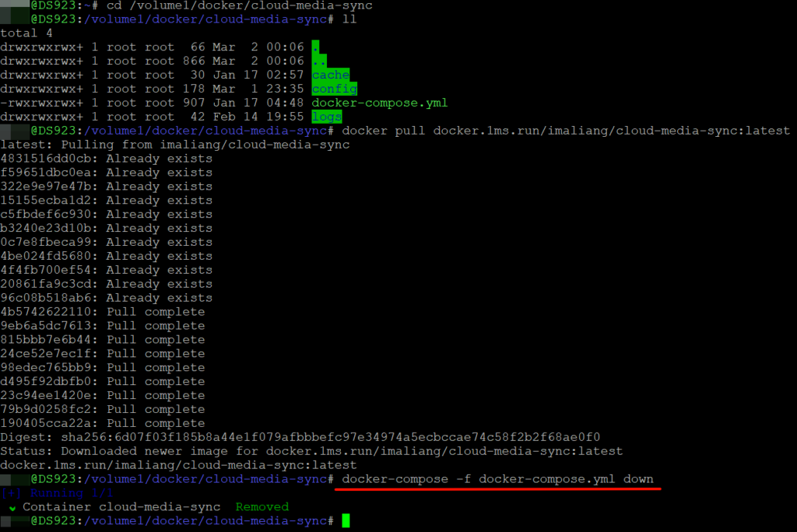
Task: Click the highlighted current directory '.' entry
Action: point(315,47)
